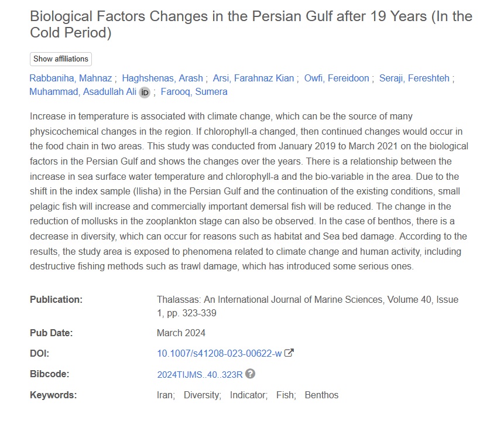Image resolution: width=504 pixels, height=434 pixels.
Task: Click the external link icon after DOI
Action: tap(289, 353)
